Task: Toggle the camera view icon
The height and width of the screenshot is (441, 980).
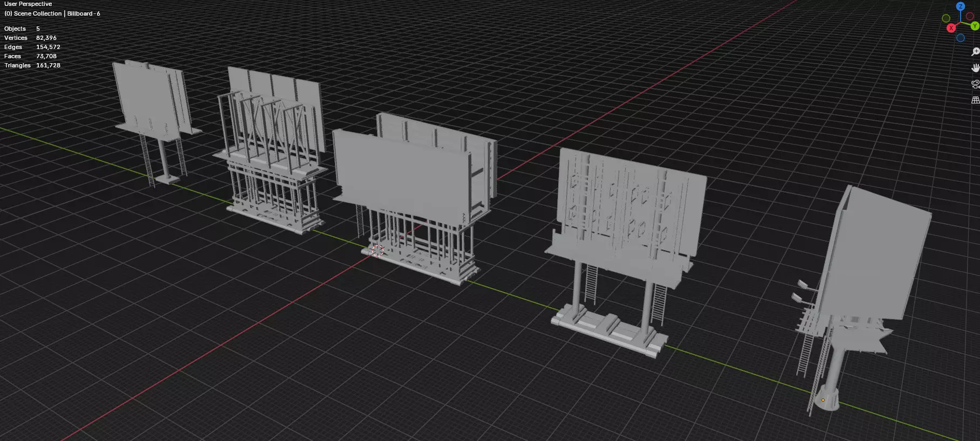Action: [975, 84]
